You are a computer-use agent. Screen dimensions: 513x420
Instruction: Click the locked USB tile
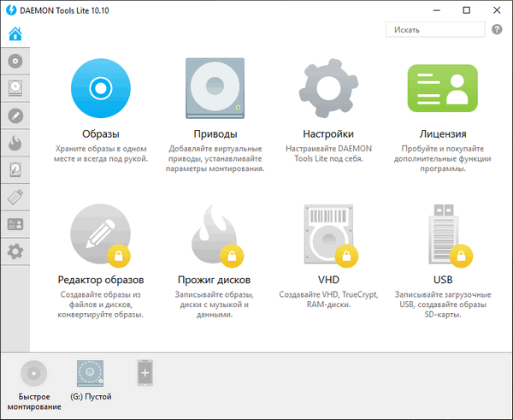(x=442, y=234)
